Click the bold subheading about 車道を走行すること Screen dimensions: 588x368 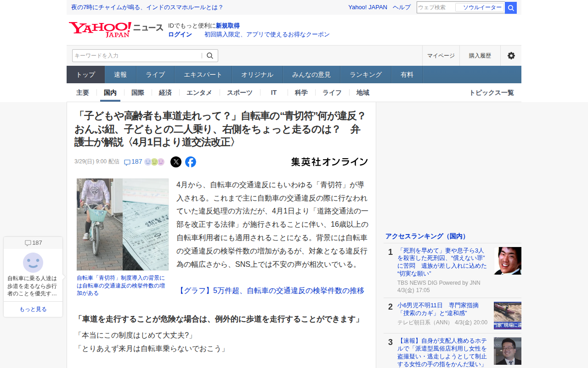pos(220,319)
